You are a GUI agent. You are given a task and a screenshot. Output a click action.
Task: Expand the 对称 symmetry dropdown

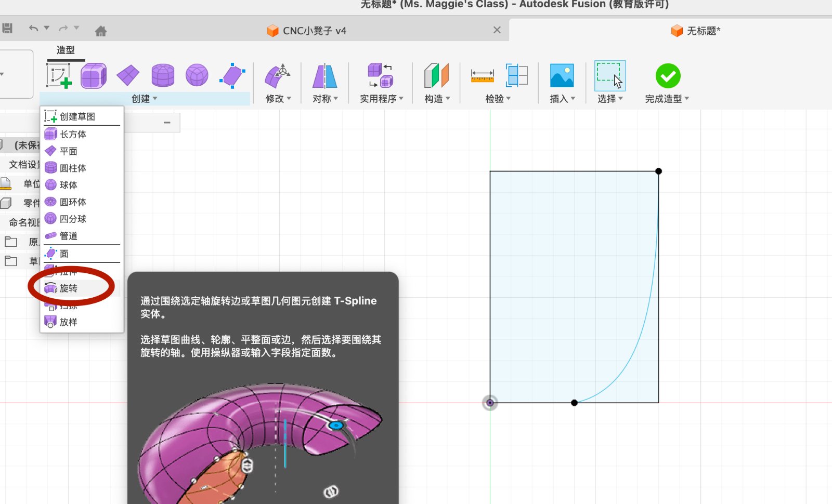(324, 99)
